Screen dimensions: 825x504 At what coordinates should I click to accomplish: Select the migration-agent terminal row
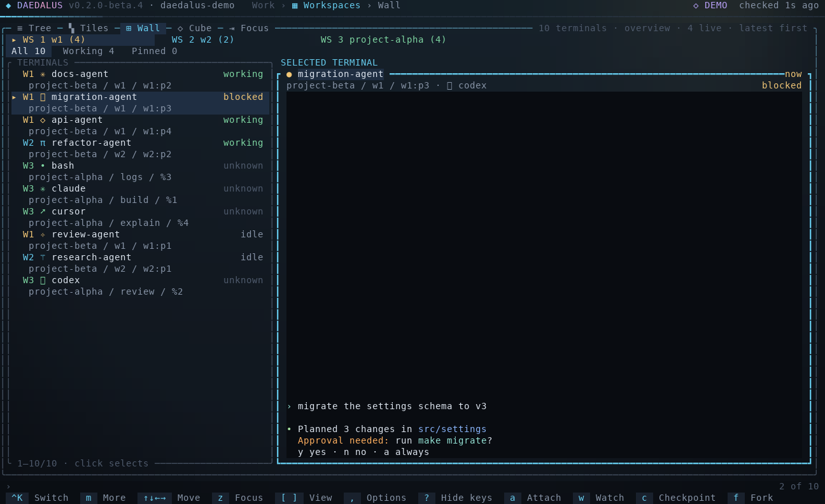coord(140,102)
